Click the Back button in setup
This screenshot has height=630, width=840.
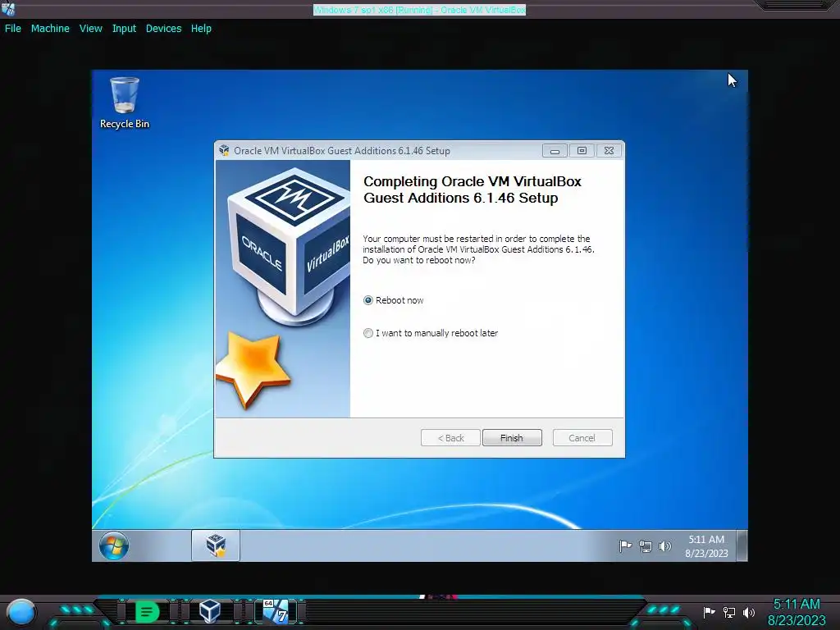point(450,438)
